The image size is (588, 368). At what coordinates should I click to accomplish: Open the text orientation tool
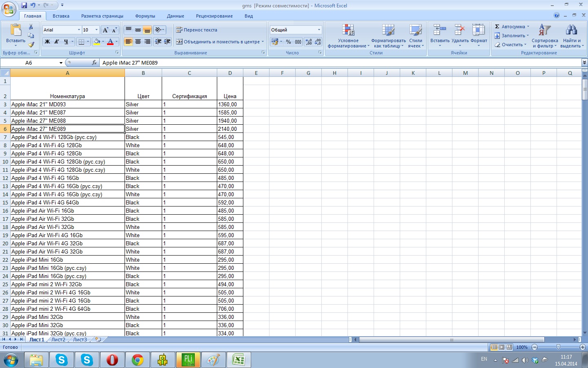pyautogui.click(x=160, y=30)
